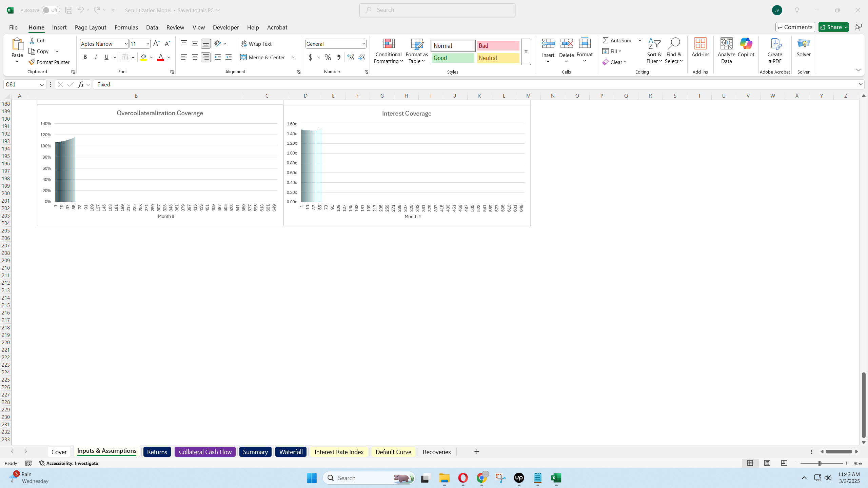868x488 pixels.
Task: Toggle Center horizontal alignment
Action: (x=195, y=57)
